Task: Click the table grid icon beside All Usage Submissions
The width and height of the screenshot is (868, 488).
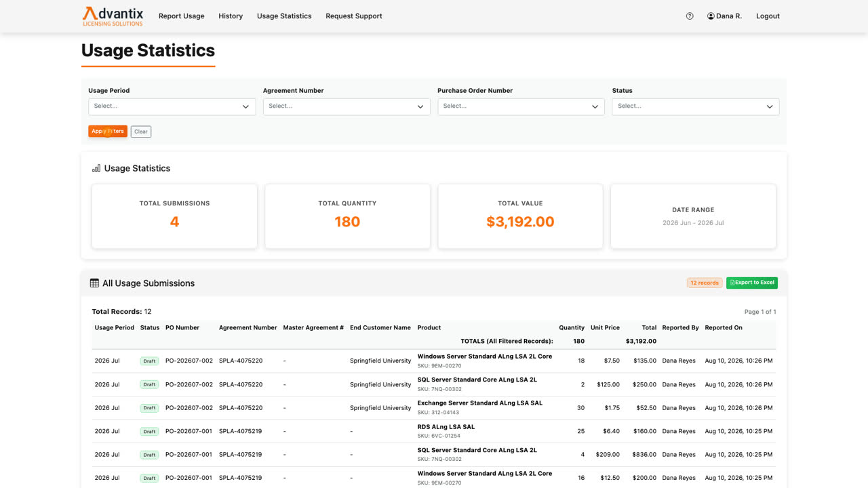Action: pos(94,283)
